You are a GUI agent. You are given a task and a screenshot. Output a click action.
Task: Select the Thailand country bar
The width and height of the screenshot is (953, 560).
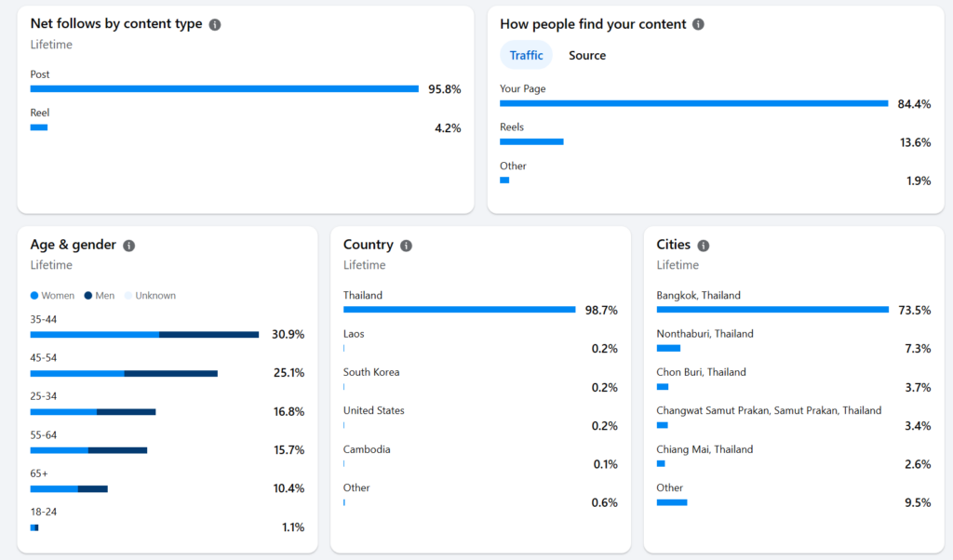pos(460,310)
